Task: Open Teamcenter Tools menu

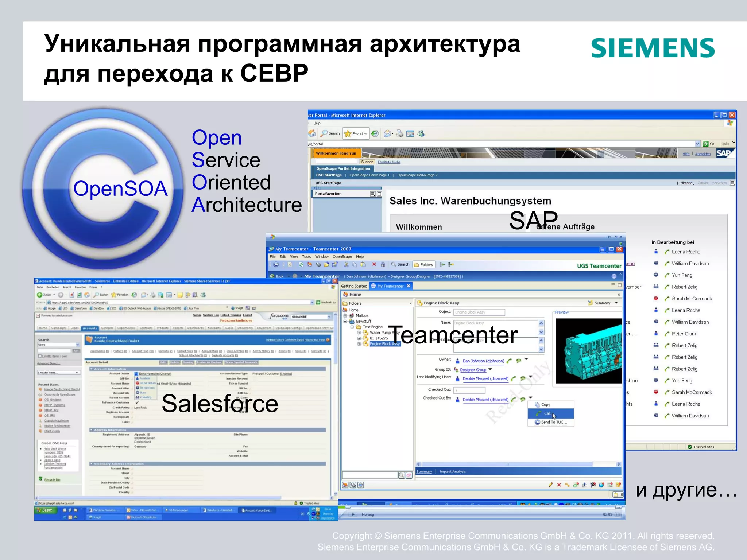Action: [306, 257]
